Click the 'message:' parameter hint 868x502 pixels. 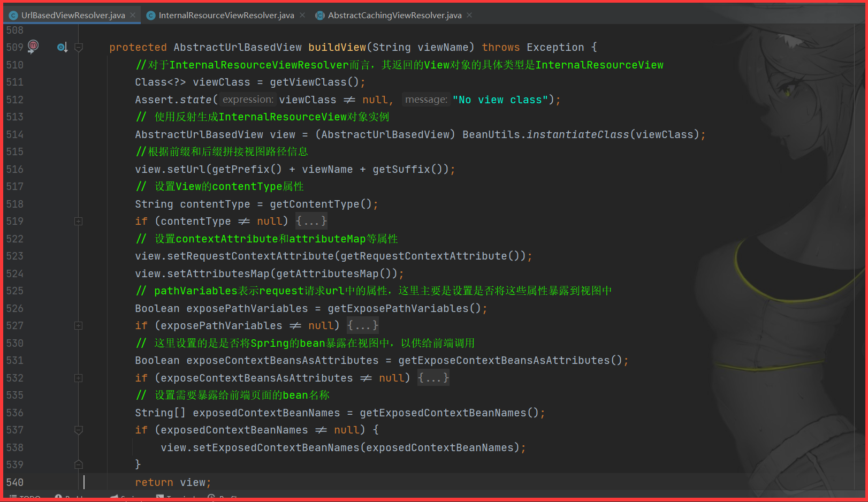(x=426, y=100)
